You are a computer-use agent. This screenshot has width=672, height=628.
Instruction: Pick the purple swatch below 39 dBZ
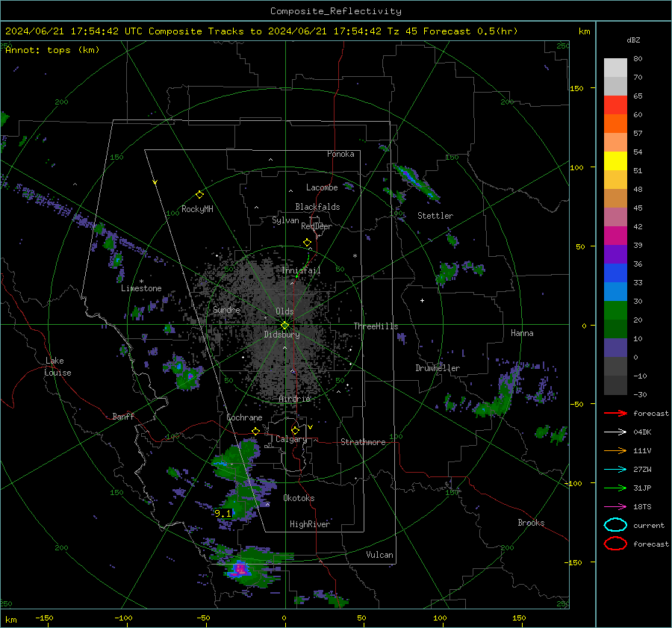click(x=615, y=254)
